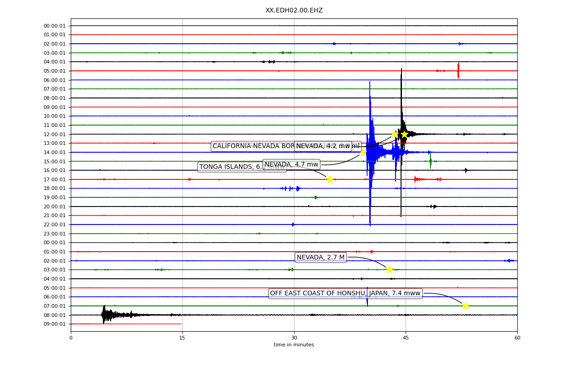Image resolution: width=588 pixels, height=368 pixels.
Task: Click the 23:00:01 trace time label
Action: 55,234
